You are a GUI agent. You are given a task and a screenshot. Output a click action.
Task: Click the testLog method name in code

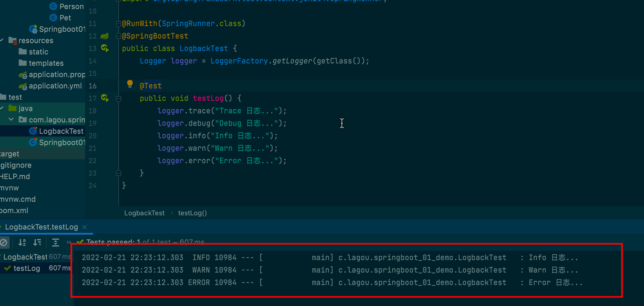point(208,98)
